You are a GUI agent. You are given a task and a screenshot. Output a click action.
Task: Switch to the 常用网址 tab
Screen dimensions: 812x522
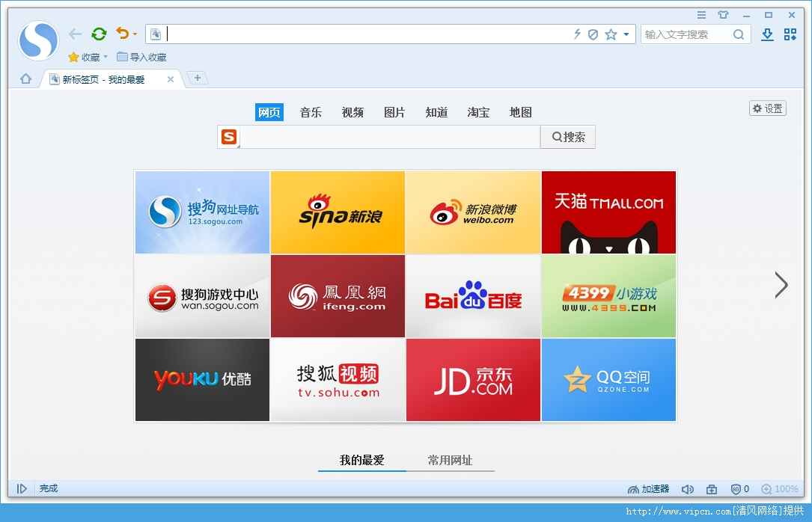tap(450, 461)
